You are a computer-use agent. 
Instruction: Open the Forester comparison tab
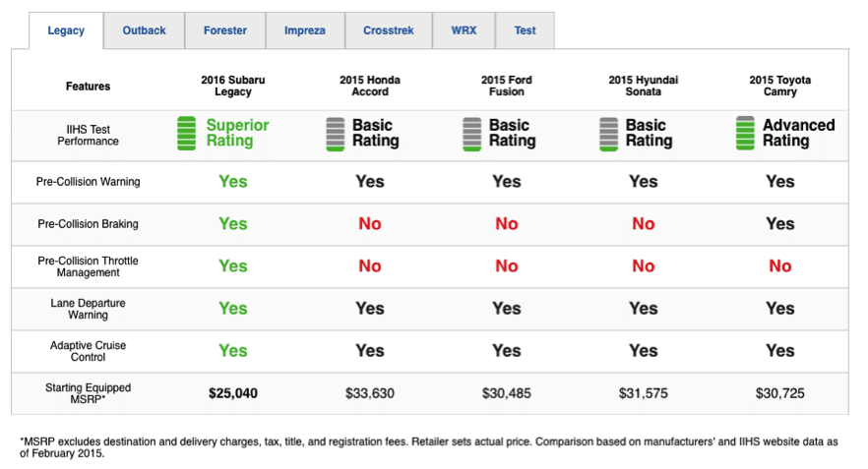225,30
